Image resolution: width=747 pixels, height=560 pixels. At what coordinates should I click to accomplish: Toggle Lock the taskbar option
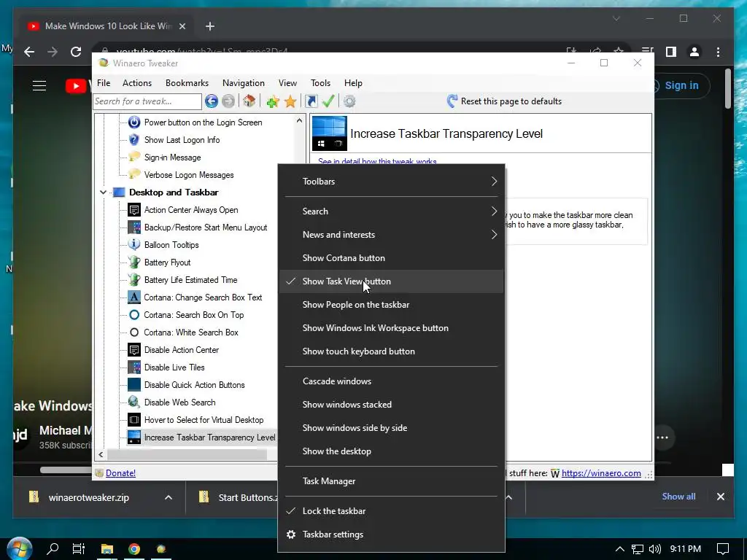tap(391, 511)
